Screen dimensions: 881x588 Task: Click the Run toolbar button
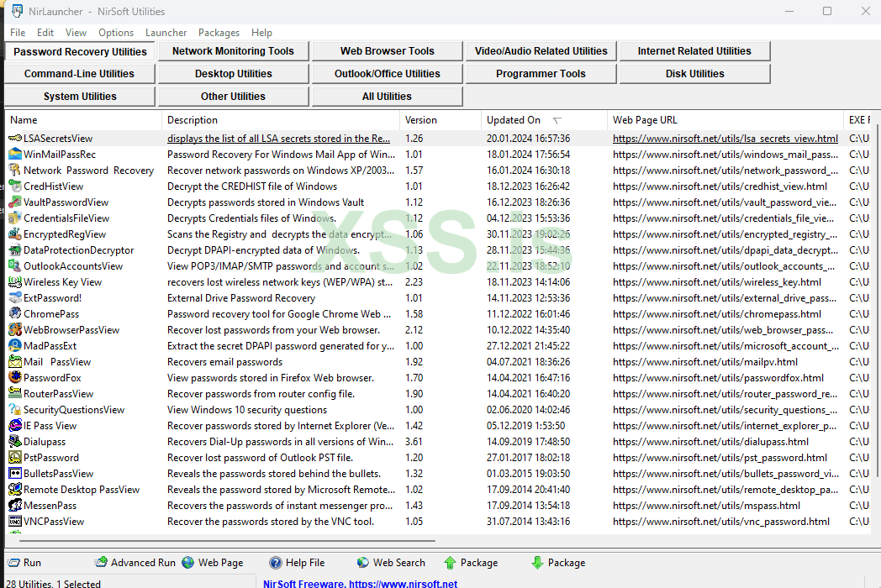pyautogui.click(x=24, y=562)
